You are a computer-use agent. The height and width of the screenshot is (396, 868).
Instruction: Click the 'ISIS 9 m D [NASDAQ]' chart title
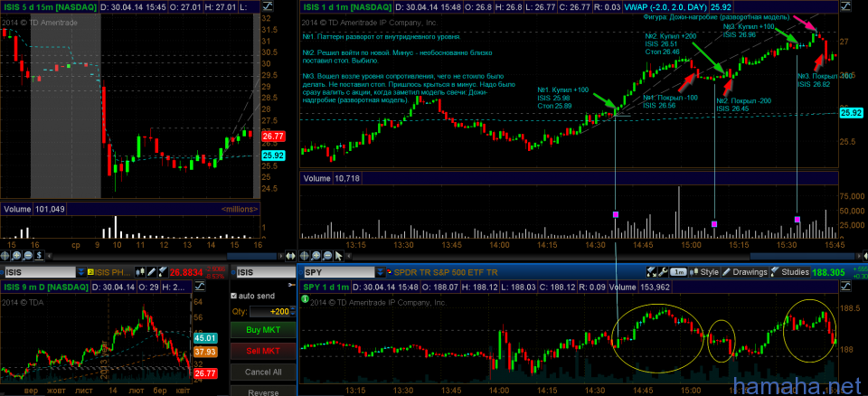(45, 287)
